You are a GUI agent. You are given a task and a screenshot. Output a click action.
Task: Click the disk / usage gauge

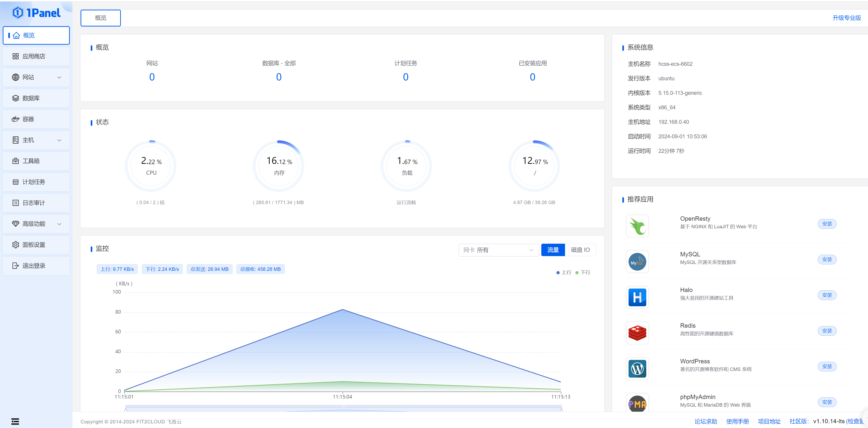[534, 166]
